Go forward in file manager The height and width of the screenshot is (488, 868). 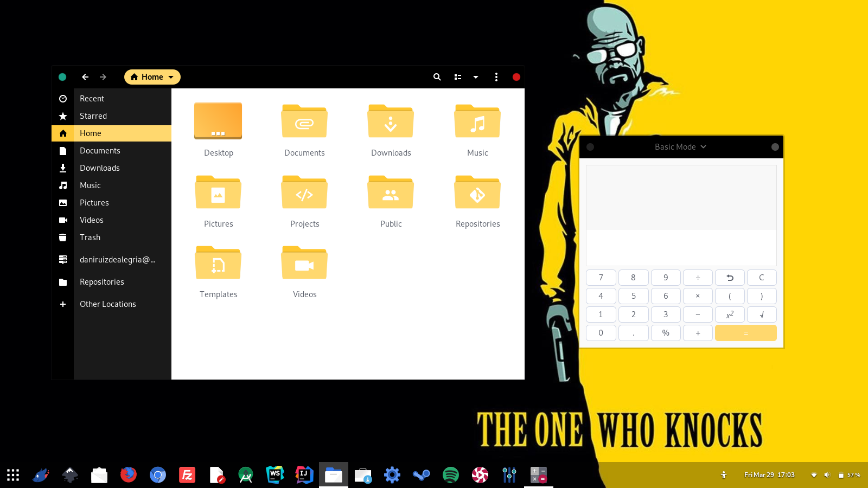tap(103, 77)
